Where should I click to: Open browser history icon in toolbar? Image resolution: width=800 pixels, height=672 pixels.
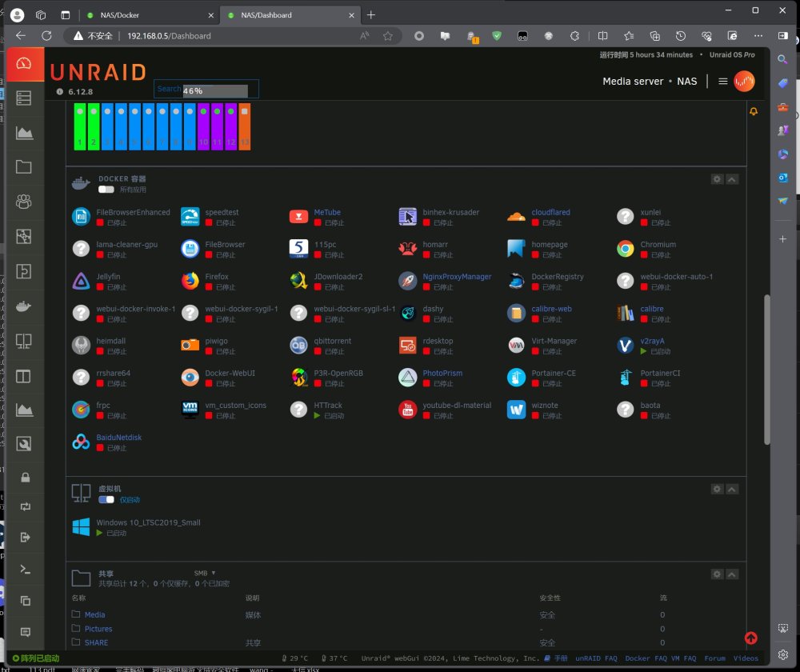pos(680,36)
